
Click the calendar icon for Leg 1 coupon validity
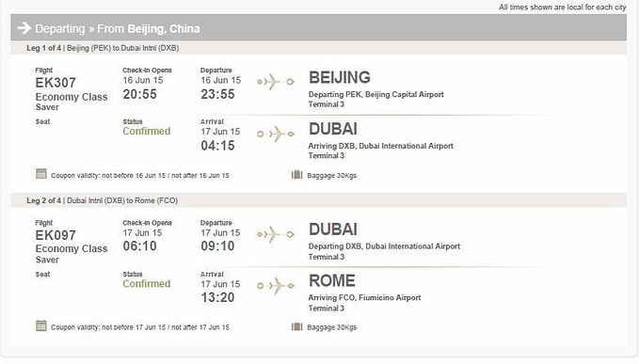click(x=41, y=174)
